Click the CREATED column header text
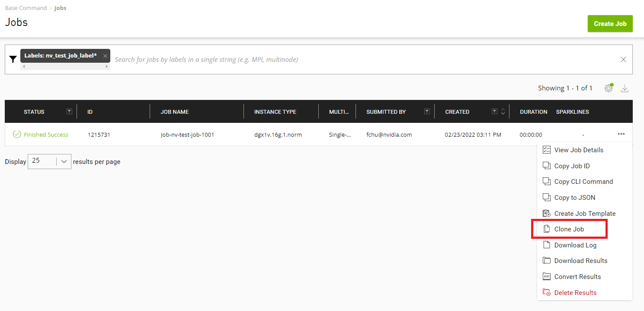The height and width of the screenshot is (311, 644). pos(457,112)
